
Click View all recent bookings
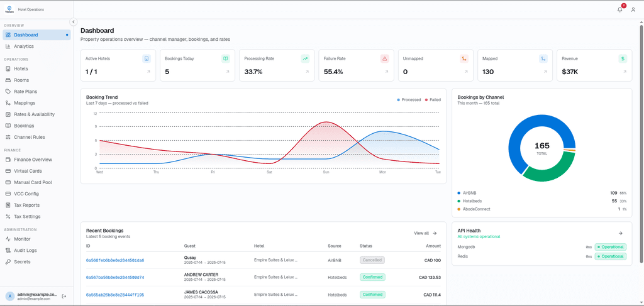tap(425, 233)
